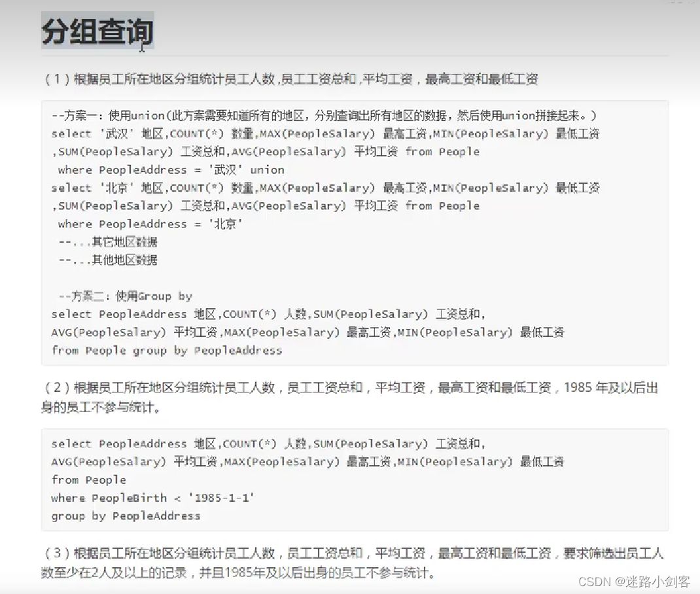
Task: Click the union keyword in the code
Action: point(270,169)
